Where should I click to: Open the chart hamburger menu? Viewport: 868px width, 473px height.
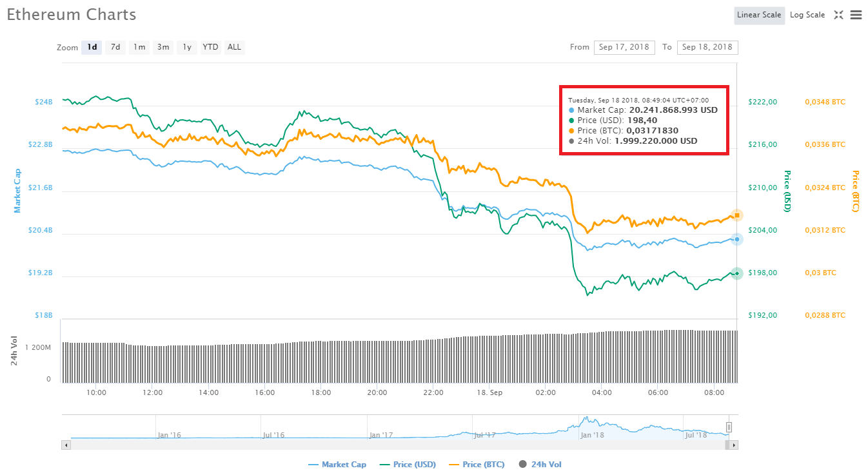(x=856, y=15)
